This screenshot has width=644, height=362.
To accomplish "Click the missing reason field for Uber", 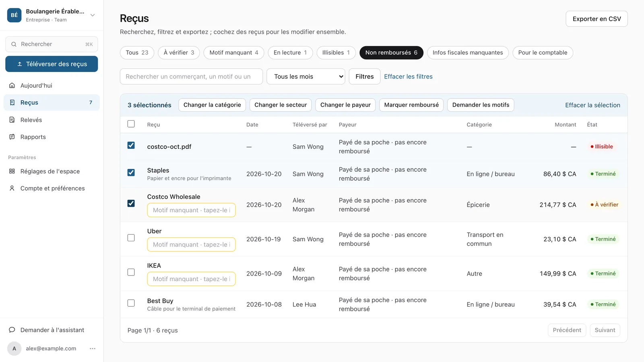I will tap(191, 245).
